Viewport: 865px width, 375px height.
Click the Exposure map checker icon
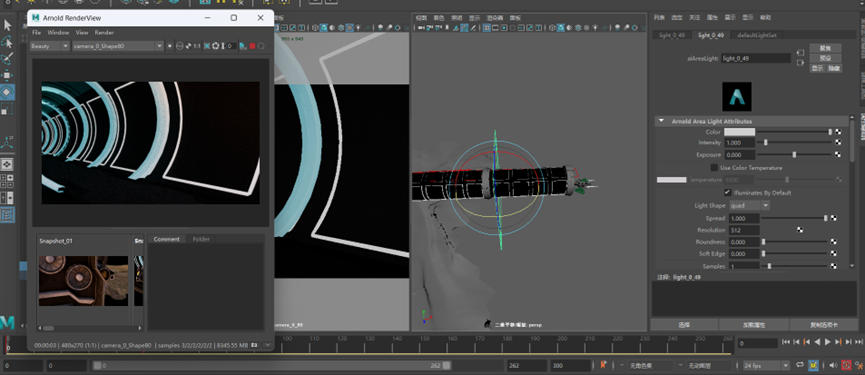coord(838,155)
